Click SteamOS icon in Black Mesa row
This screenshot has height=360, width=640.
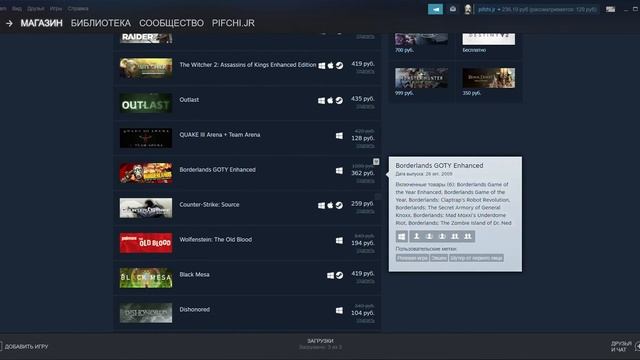[339, 276]
